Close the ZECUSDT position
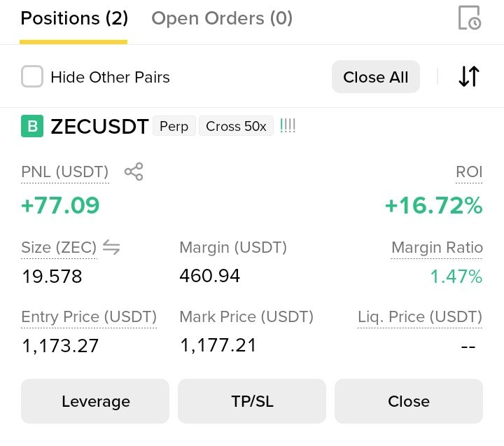The height and width of the screenshot is (446, 504). [x=409, y=401]
